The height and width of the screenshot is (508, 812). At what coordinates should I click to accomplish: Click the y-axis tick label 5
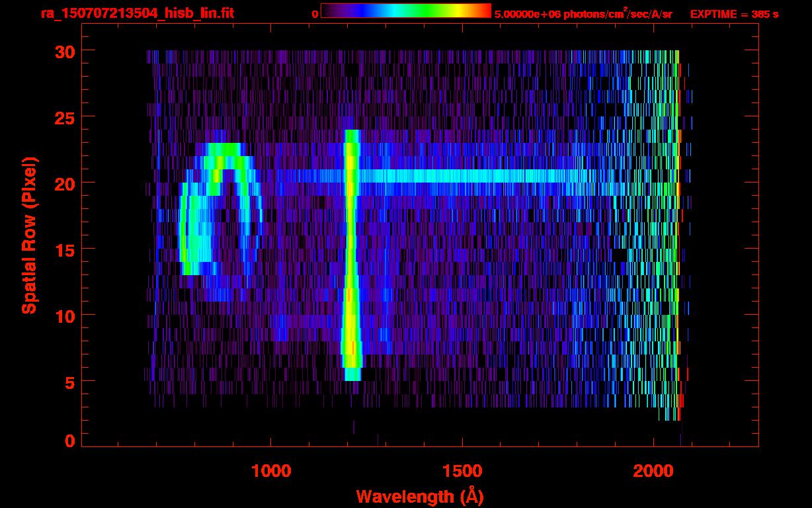(x=69, y=382)
